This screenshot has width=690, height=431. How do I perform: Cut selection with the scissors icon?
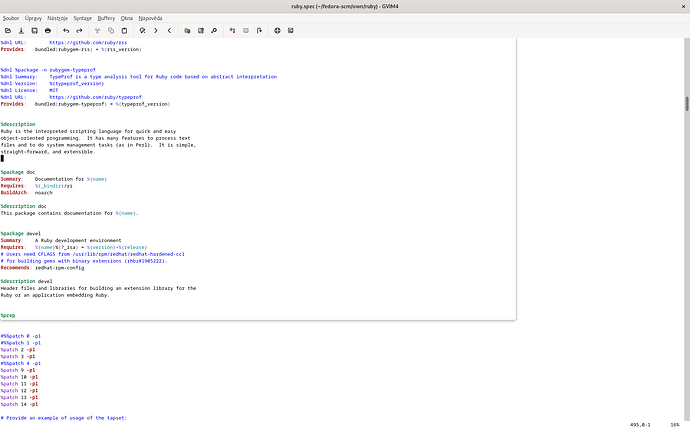(97, 30)
